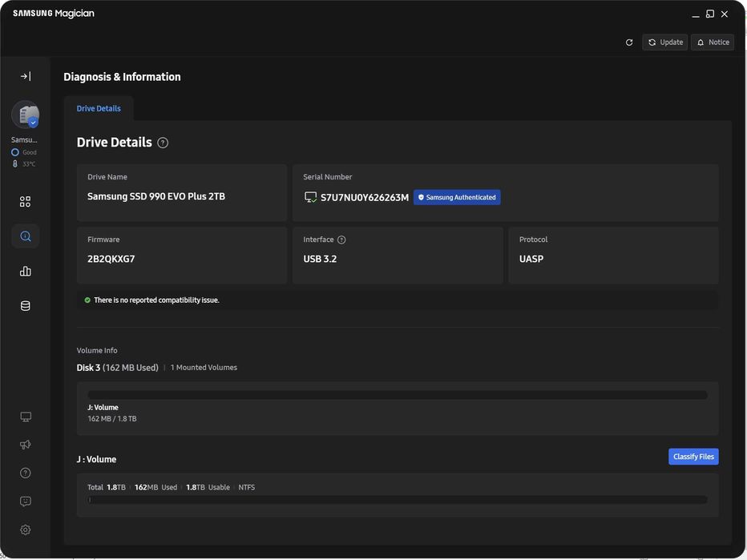Open the Drive Dashboard grid icon

click(x=26, y=202)
